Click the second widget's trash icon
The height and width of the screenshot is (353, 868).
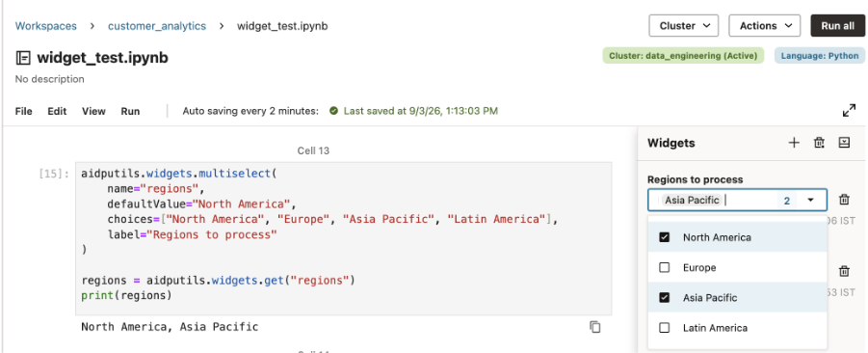coord(844,271)
